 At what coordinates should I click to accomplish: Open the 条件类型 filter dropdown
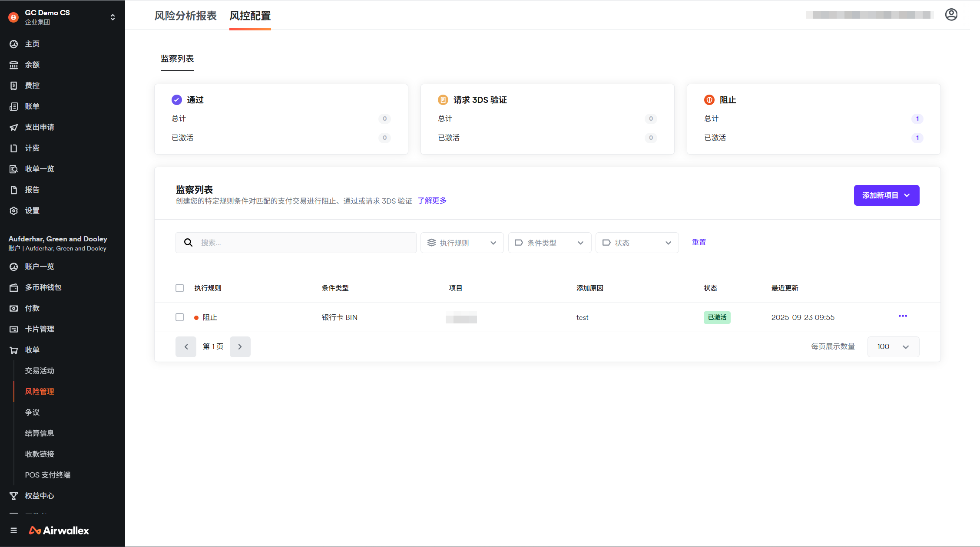(549, 243)
